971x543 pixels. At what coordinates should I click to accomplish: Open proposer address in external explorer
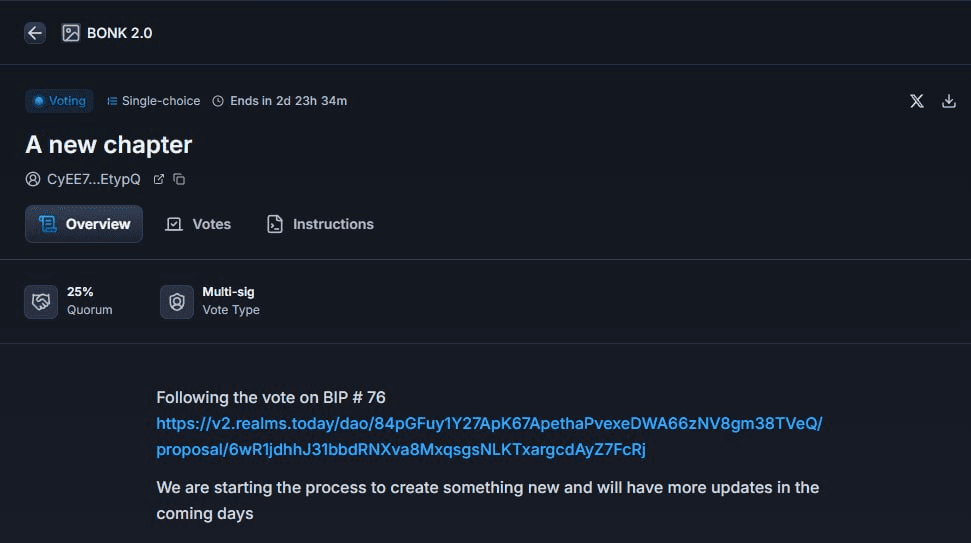click(159, 179)
